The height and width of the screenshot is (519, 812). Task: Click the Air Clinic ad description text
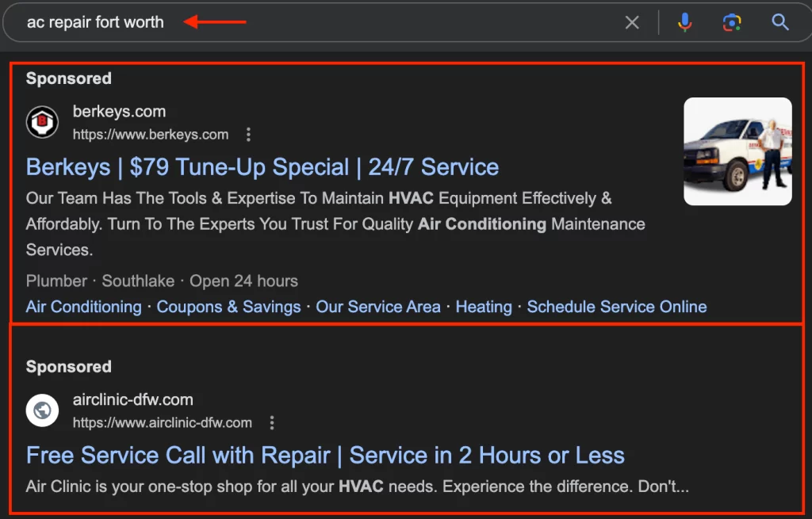coord(358,487)
